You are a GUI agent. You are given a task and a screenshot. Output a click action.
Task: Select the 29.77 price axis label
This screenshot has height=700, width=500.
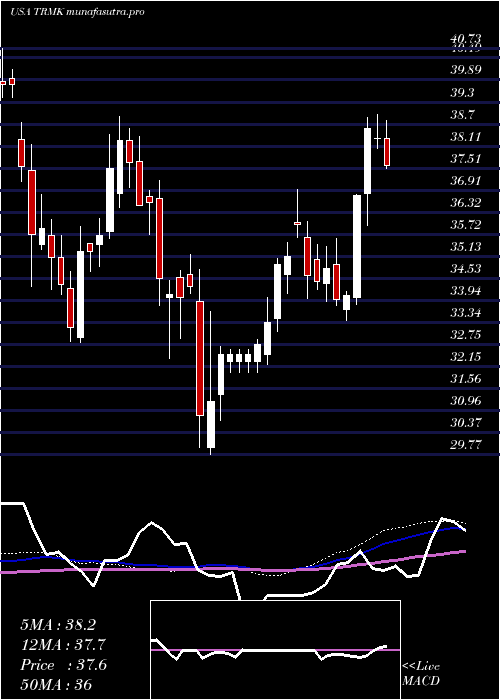[466, 445]
